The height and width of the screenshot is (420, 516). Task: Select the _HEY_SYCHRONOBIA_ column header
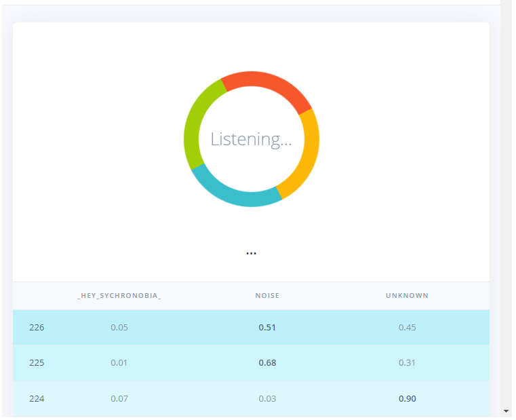[119, 296]
